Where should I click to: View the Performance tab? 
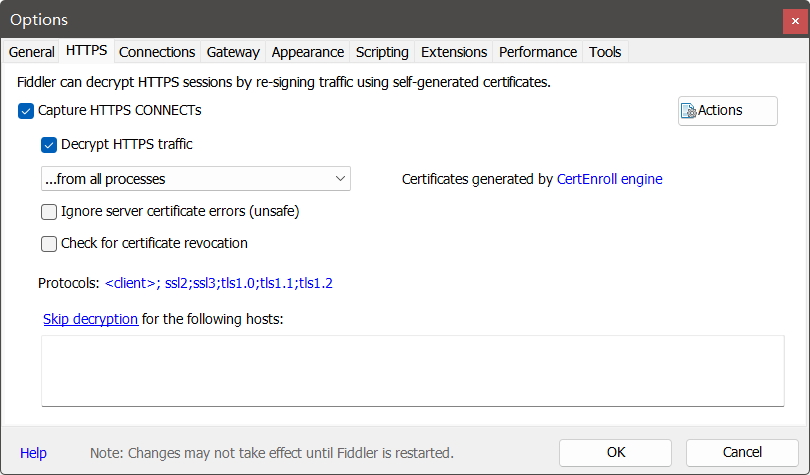pyautogui.click(x=538, y=52)
